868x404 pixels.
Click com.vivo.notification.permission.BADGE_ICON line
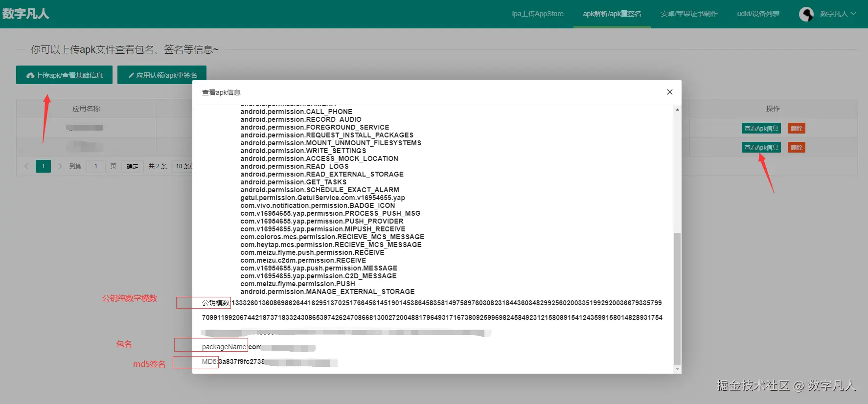pos(318,205)
